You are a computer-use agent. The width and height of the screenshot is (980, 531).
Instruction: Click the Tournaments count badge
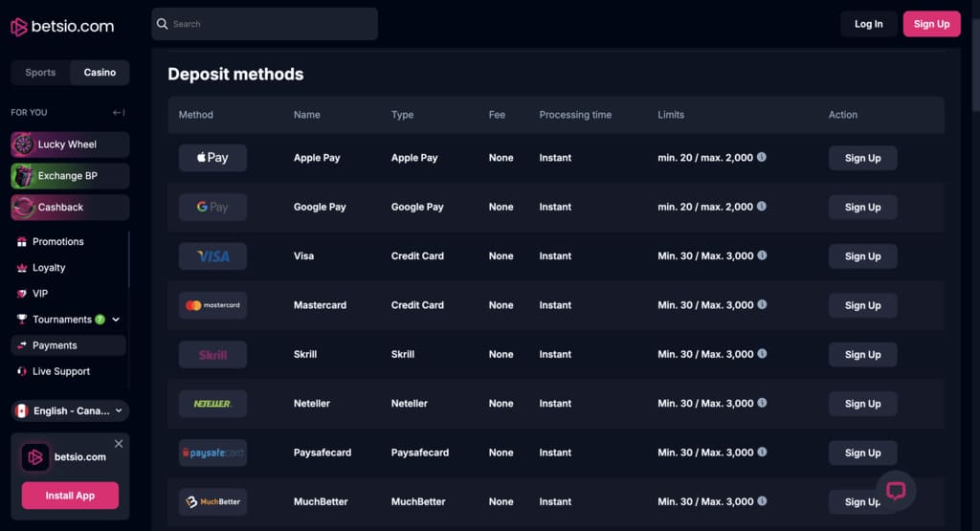[100, 320]
